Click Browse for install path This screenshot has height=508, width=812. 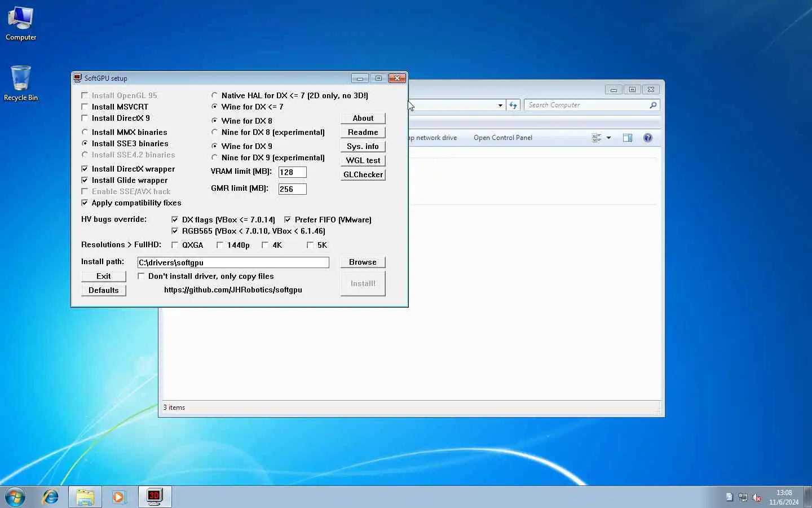(x=363, y=262)
